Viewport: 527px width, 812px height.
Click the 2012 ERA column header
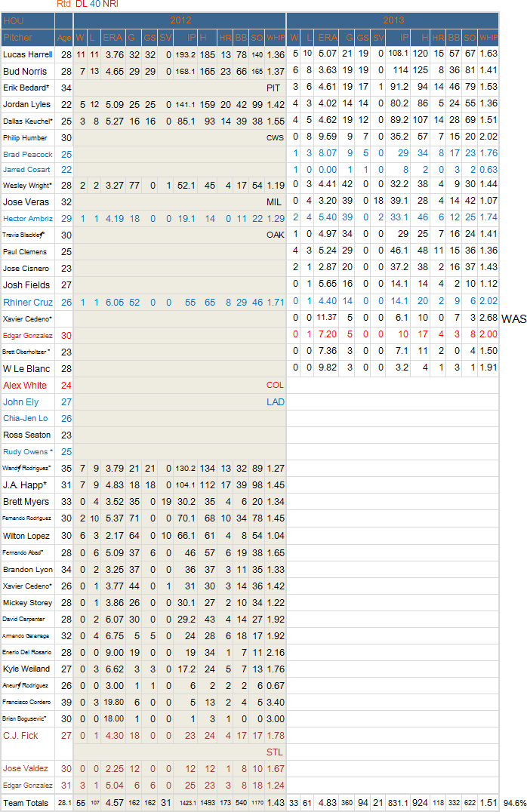(112, 38)
